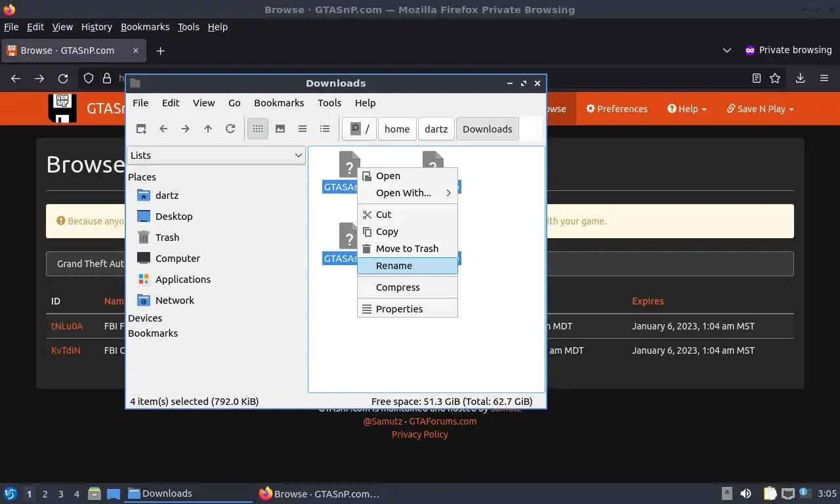This screenshot has width=840, height=504.
Task: Choose Rename from the context menu
Action: coord(407,266)
